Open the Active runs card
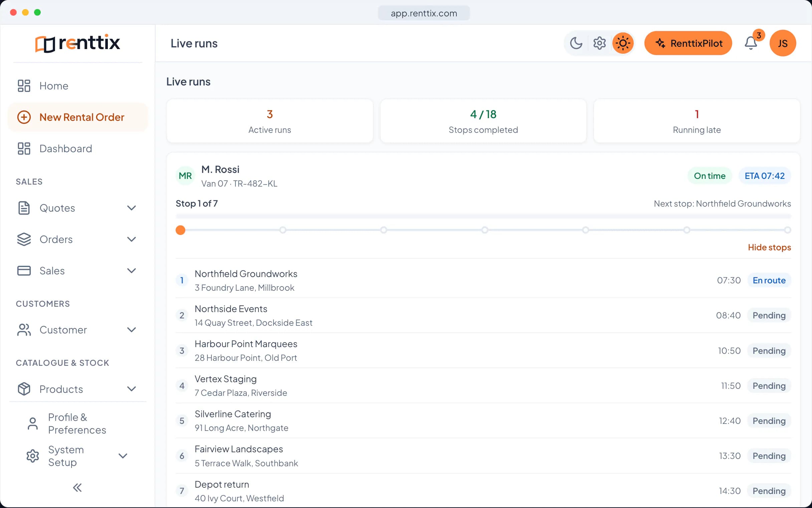 (x=269, y=121)
